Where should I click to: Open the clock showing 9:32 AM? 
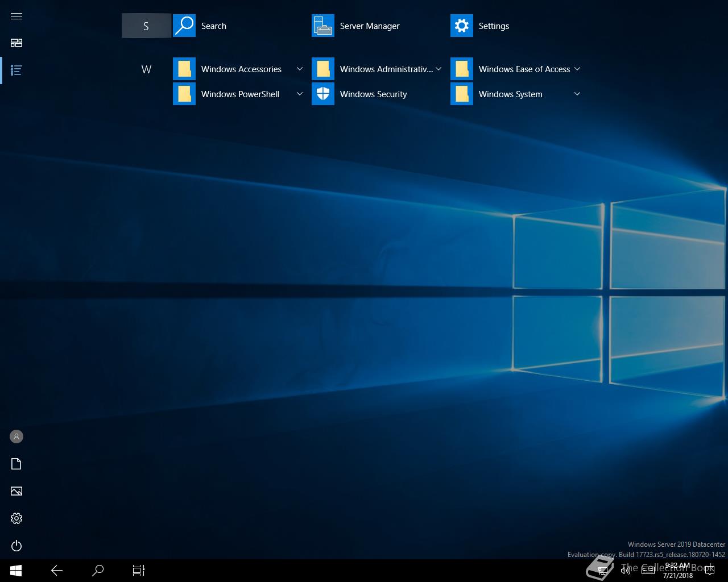coord(677,571)
